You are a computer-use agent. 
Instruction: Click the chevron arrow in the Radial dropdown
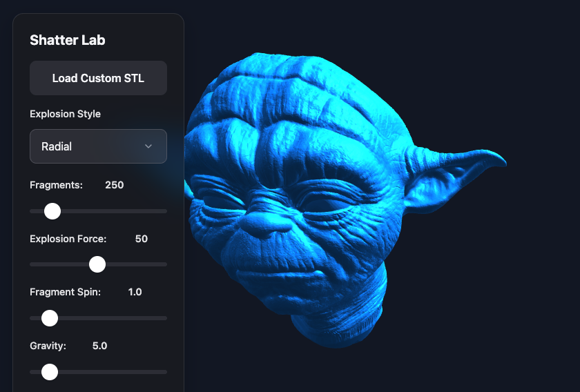[148, 146]
